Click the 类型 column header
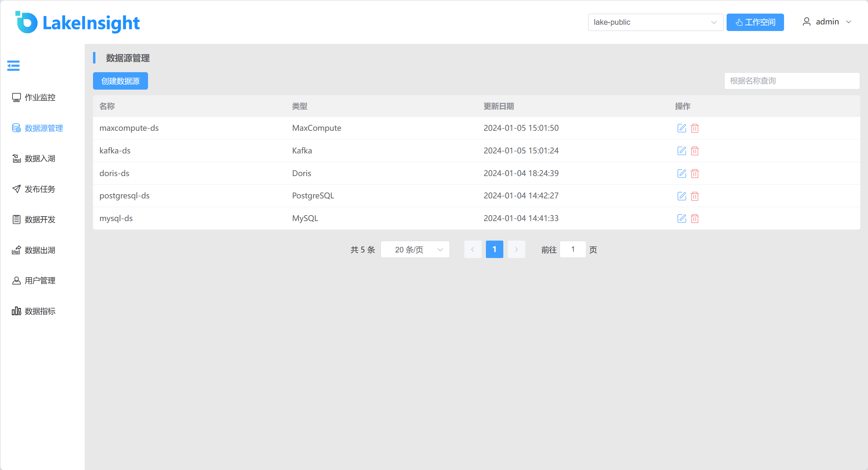 (x=300, y=106)
